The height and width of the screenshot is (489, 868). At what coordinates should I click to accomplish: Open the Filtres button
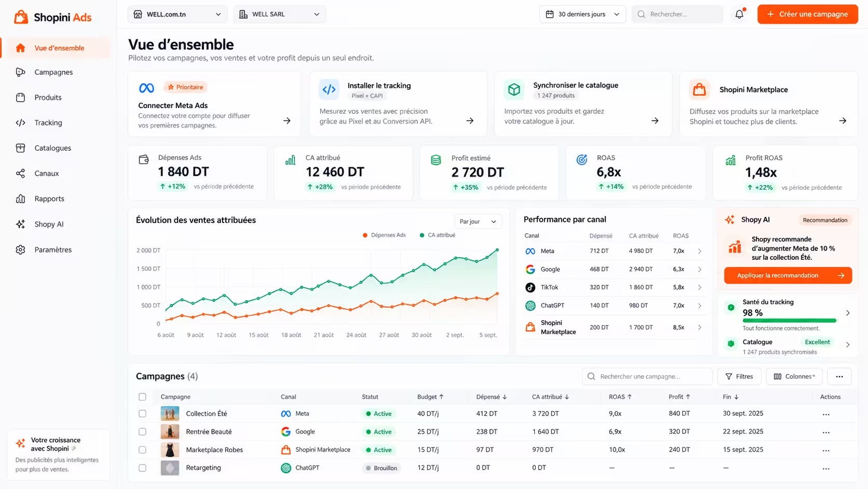click(739, 376)
